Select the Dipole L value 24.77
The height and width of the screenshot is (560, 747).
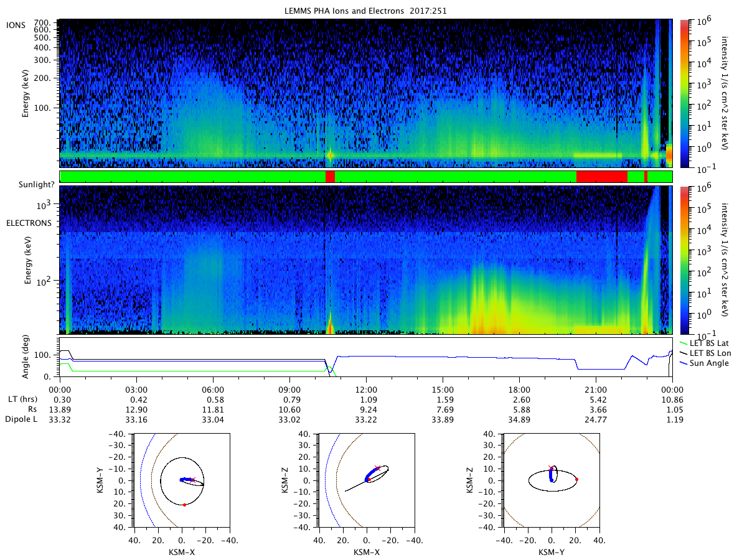pyautogui.click(x=596, y=420)
